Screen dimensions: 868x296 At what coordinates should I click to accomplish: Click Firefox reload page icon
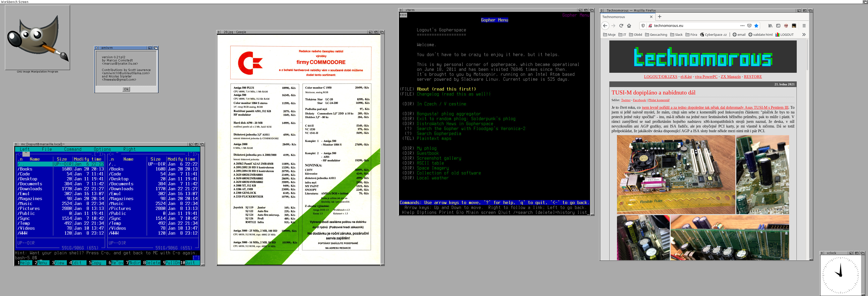(621, 26)
